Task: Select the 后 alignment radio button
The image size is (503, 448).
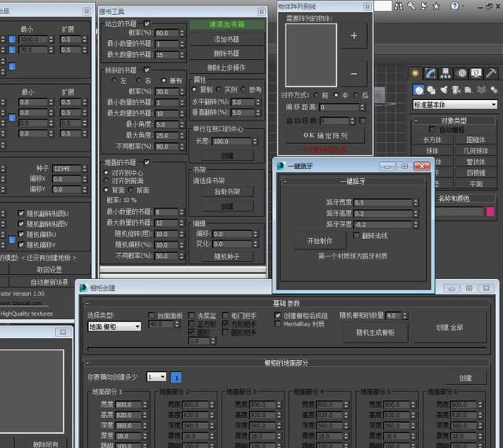Action: [x=357, y=95]
